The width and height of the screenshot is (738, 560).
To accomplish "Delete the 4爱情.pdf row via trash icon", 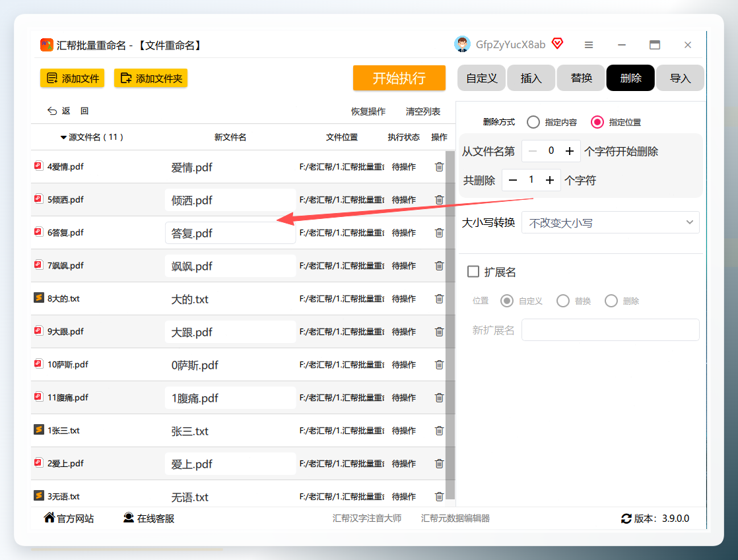I will pyautogui.click(x=439, y=167).
